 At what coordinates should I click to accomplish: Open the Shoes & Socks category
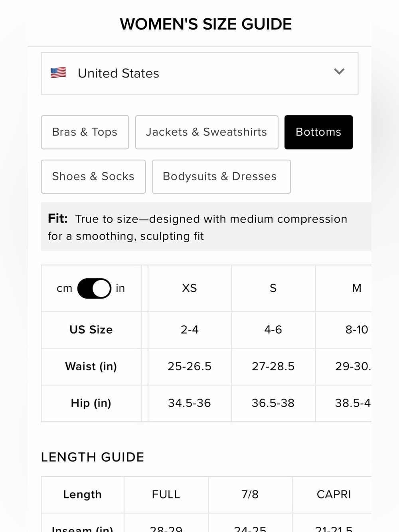(93, 176)
